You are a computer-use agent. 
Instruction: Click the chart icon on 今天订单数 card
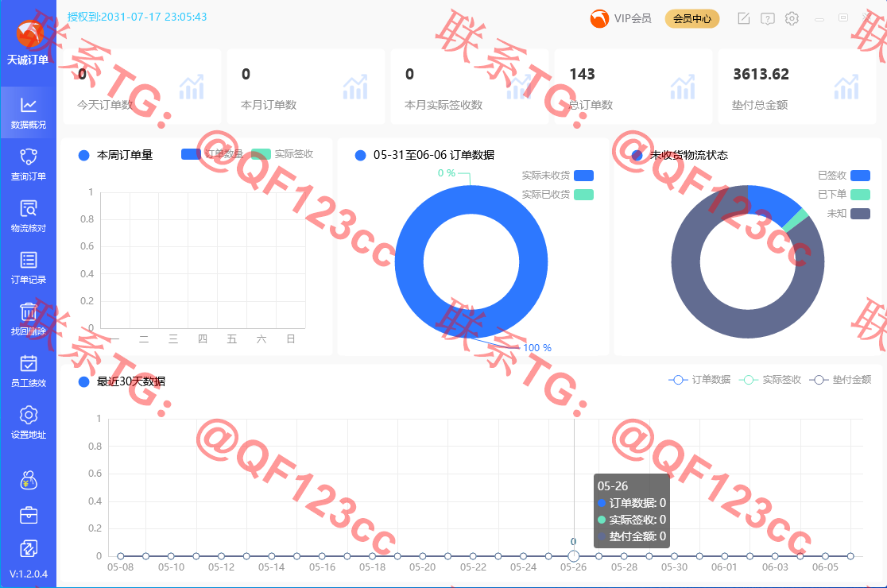coord(192,87)
